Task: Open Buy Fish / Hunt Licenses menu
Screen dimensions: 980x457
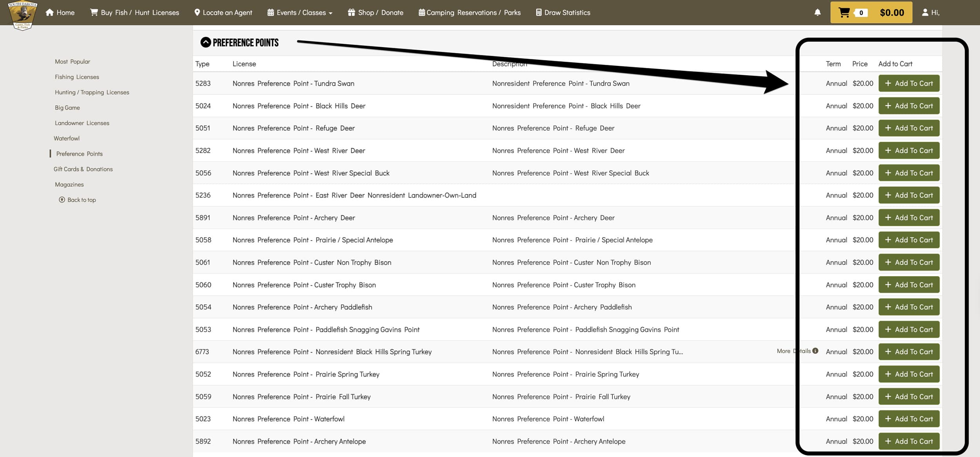Action: (x=134, y=13)
